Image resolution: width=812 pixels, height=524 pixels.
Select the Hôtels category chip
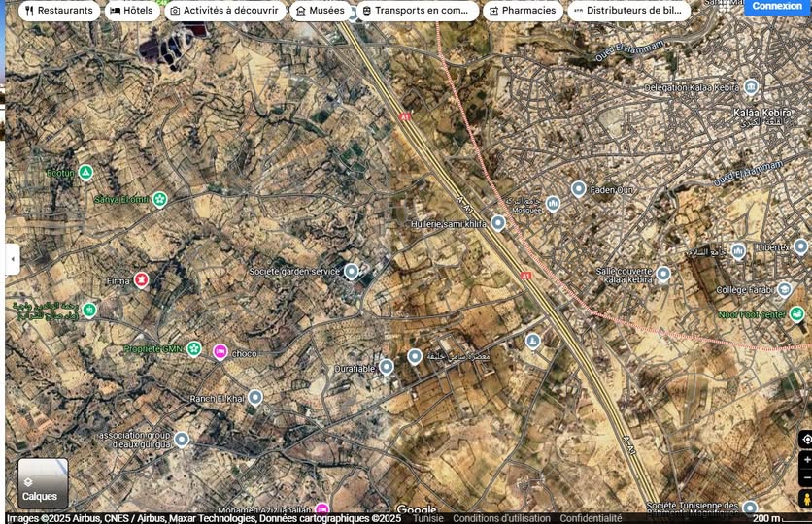click(131, 11)
